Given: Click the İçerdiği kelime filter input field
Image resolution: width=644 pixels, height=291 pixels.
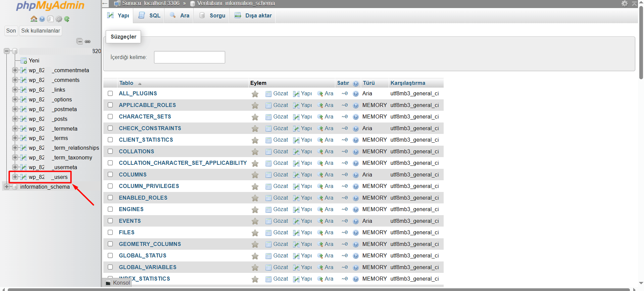Looking at the screenshot, I should pyautogui.click(x=189, y=57).
